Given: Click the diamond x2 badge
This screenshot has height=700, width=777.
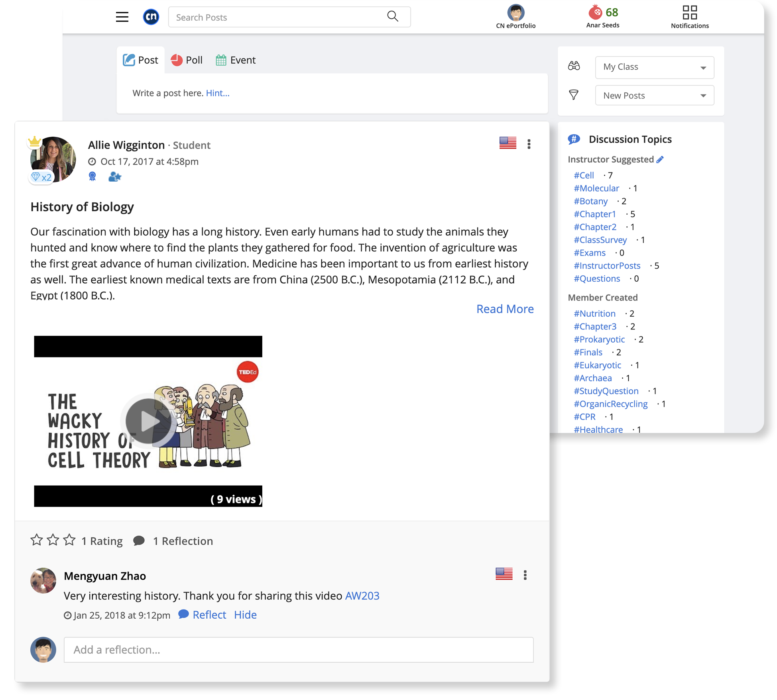Looking at the screenshot, I should [x=41, y=177].
